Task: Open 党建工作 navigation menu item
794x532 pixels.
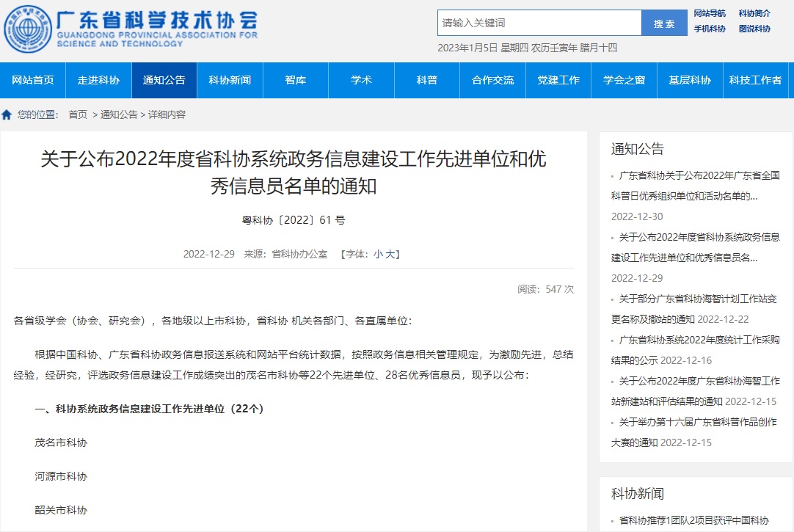Action: [x=558, y=80]
